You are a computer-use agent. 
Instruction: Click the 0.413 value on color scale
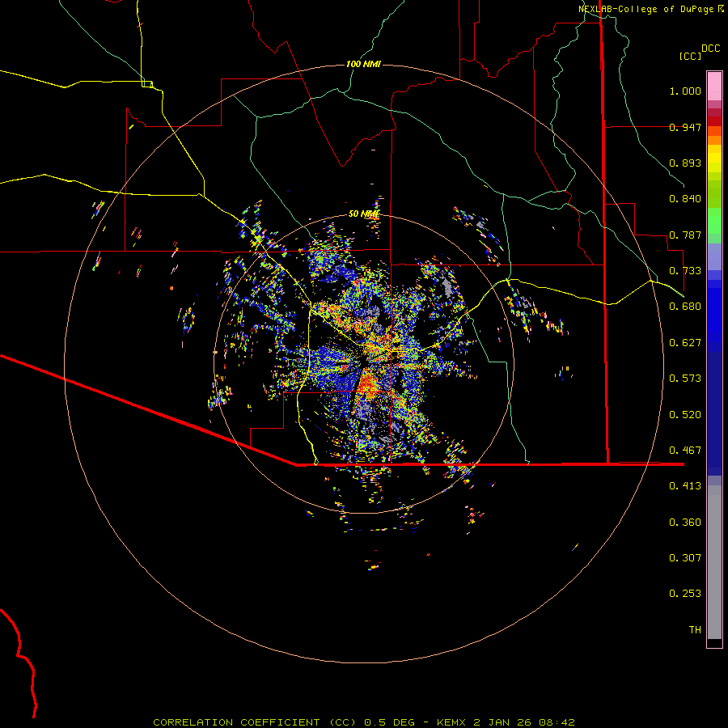tap(685, 486)
